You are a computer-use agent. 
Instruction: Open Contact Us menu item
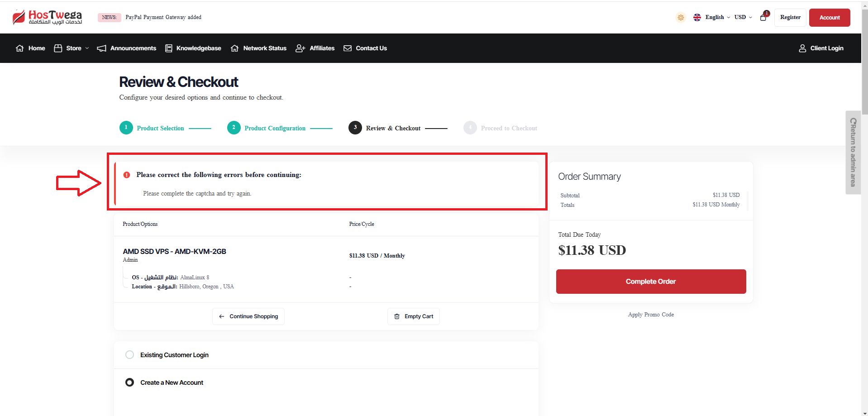click(371, 48)
